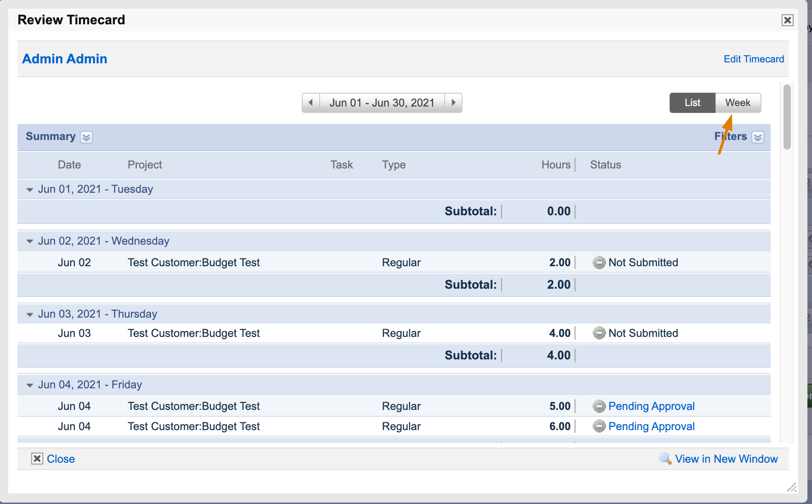Click status icon for Jun 02 entry
The height and width of the screenshot is (504, 812).
click(x=599, y=263)
